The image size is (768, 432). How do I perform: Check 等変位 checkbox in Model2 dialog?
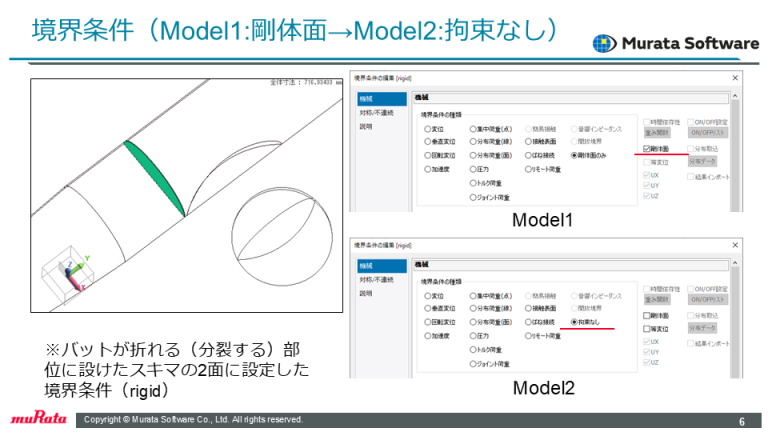[647, 328]
